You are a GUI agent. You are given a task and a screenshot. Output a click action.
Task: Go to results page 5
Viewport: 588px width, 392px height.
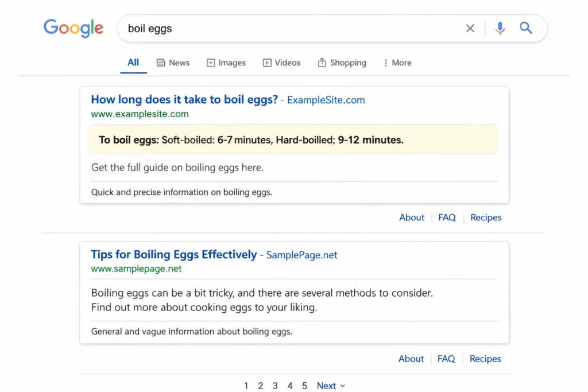pos(304,386)
